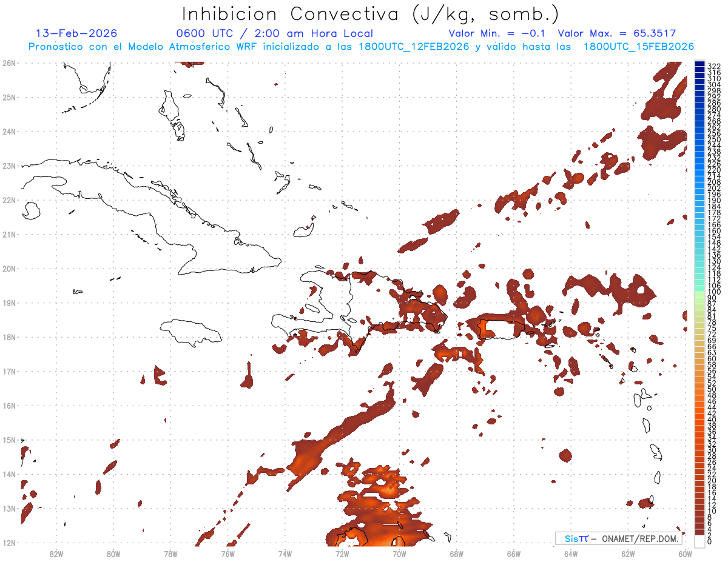Click the 21N latitude label

tap(8, 234)
